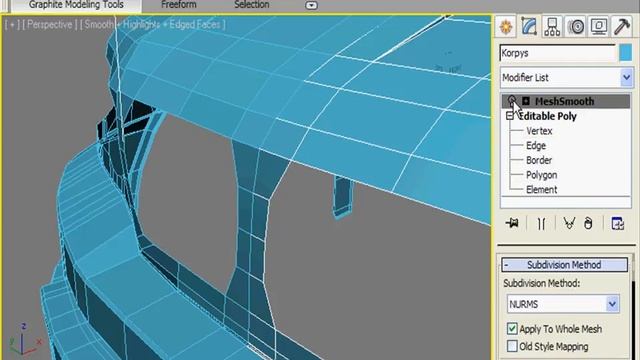Open Configure Modifier Sets icon
Screen dimensions: 640x360
(618, 223)
